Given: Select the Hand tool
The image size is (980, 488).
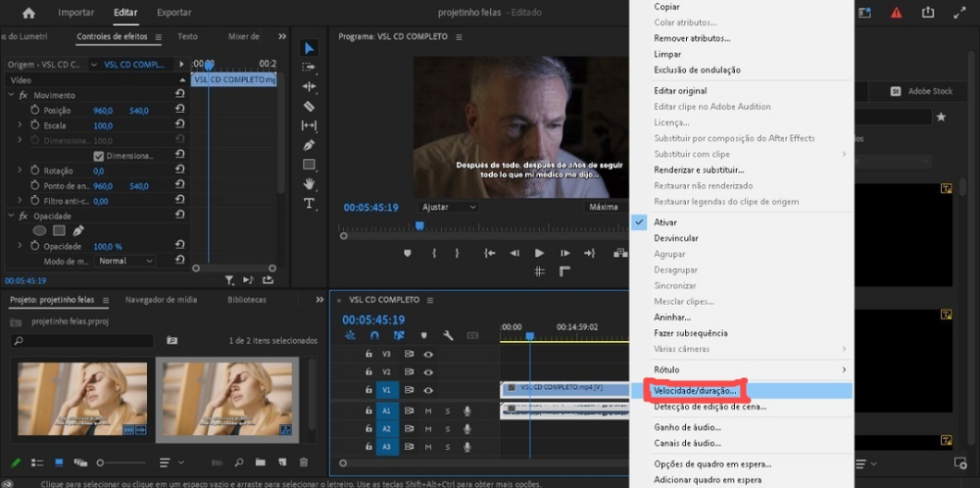Looking at the screenshot, I should [309, 183].
